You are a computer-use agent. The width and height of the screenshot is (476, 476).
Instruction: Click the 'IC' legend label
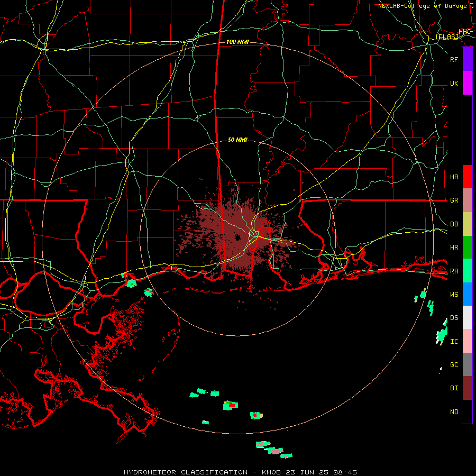click(454, 342)
